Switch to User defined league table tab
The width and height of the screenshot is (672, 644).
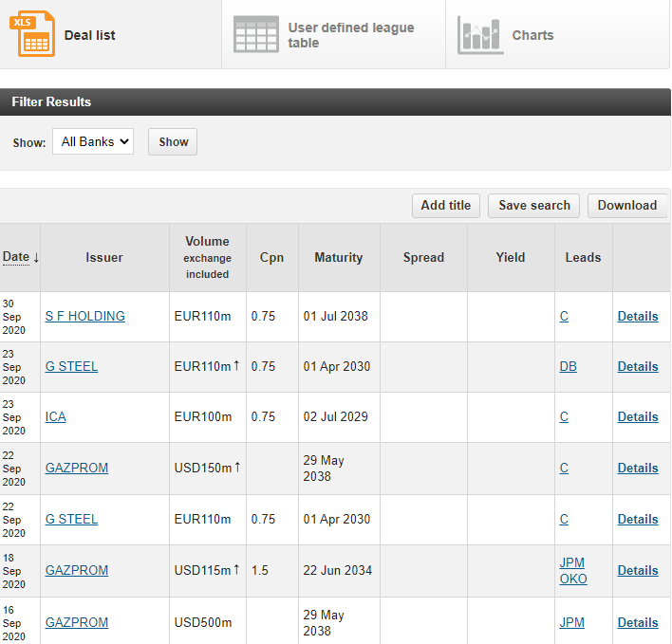click(x=334, y=34)
